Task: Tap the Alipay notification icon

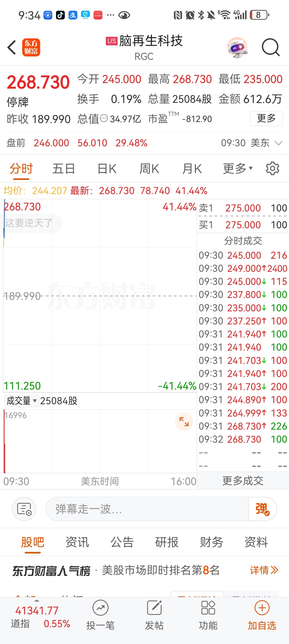Action: click(x=73, y=15)
